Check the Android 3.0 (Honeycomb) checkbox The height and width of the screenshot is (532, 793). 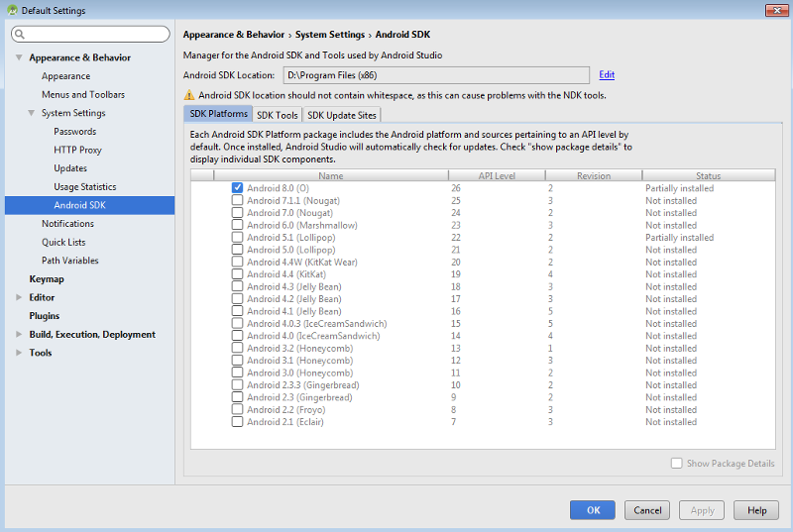237,372
